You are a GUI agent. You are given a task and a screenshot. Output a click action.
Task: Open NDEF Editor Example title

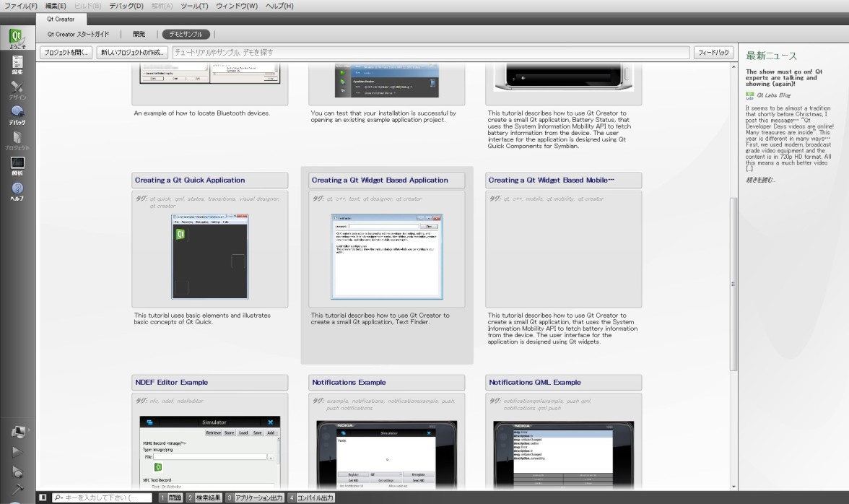click(172, 382)
